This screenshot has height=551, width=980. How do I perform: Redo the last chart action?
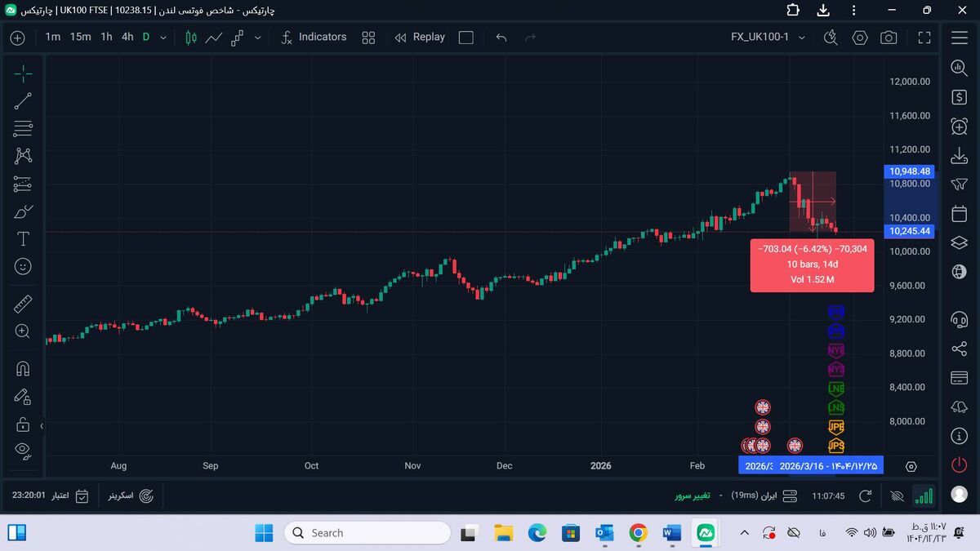[530, 38]
